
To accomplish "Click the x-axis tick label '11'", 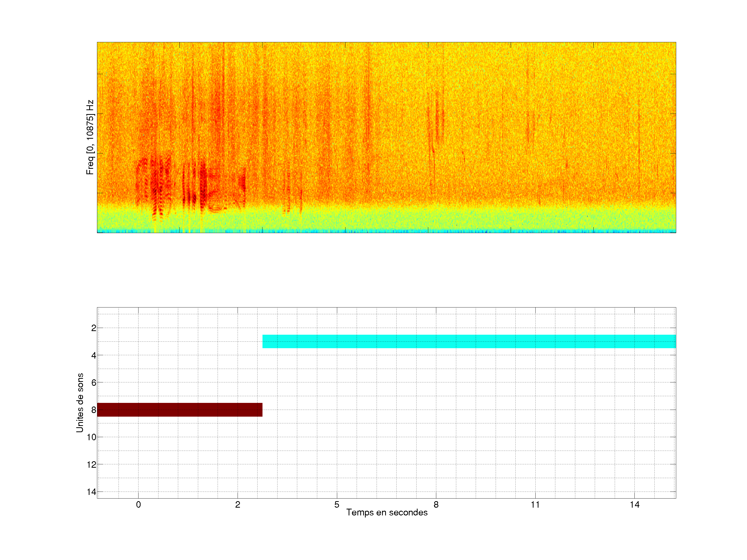I will [535, 505].
